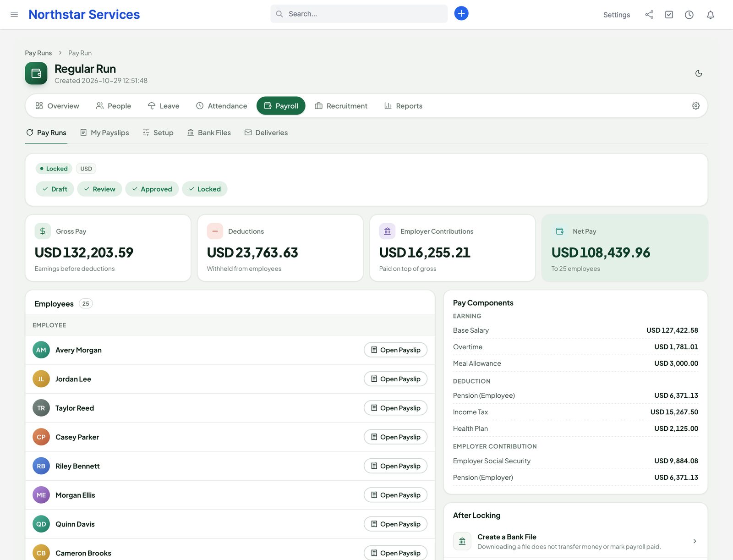Viewport: 733px width, 560px height.
Task: Select the Payroll tab
Action: pyautogui.click(x=281, y=106)
